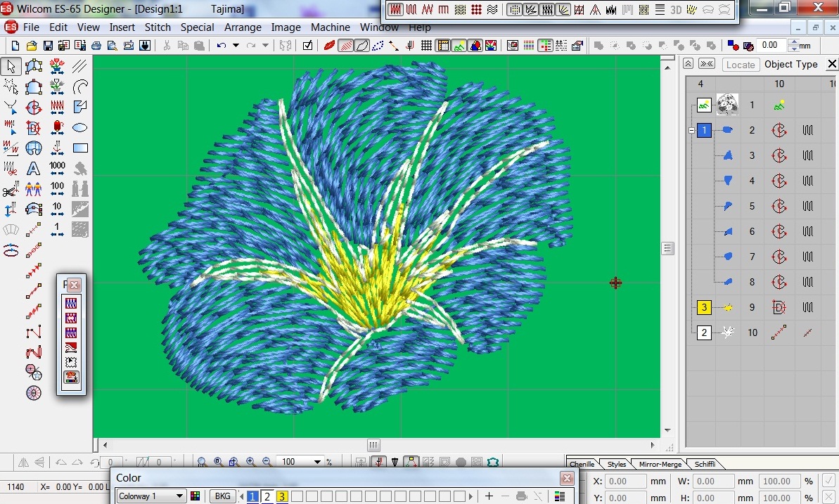The image size is (839, 504).
Task: Click the BKG background button
Action: 222,496
